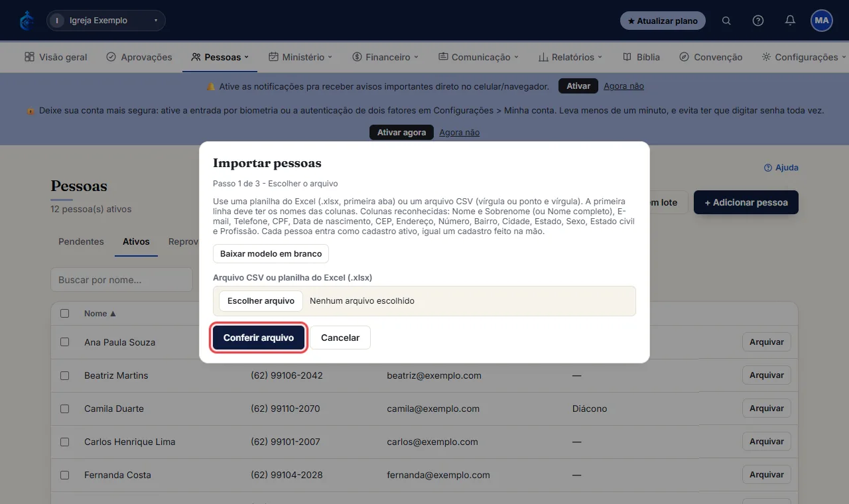Open the Aprovações menu item
Image resolution: width=849 pixels, height=504 pixels.
pyautogui.click(x=139, y=57)
